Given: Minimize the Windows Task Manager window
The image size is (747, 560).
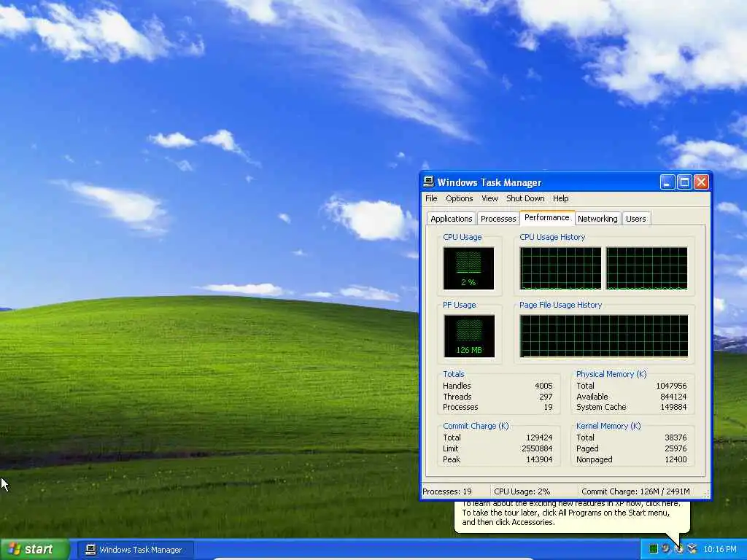Looking at the screenshot, I should (x=667, y=182).
